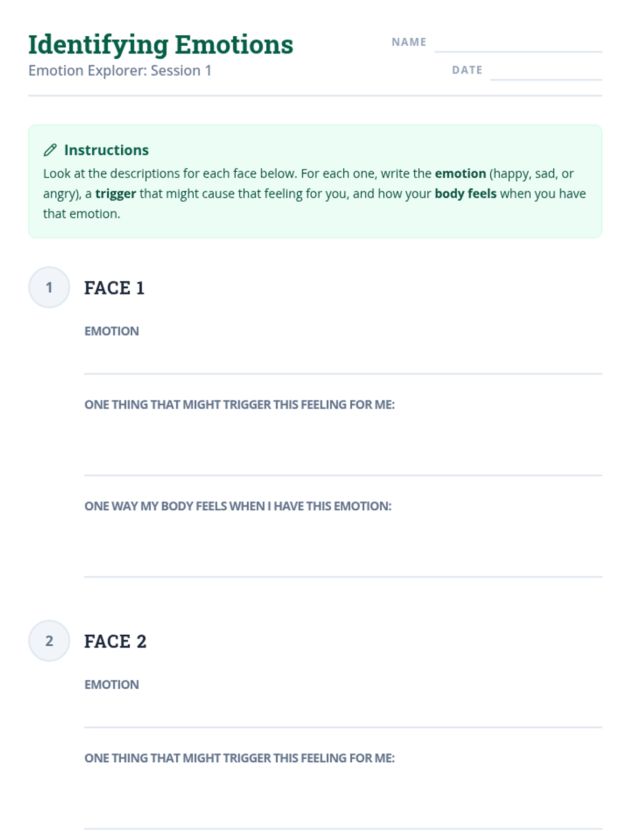Click the FACE 2 heading
630x840 pixels.
tap(115, 641)
